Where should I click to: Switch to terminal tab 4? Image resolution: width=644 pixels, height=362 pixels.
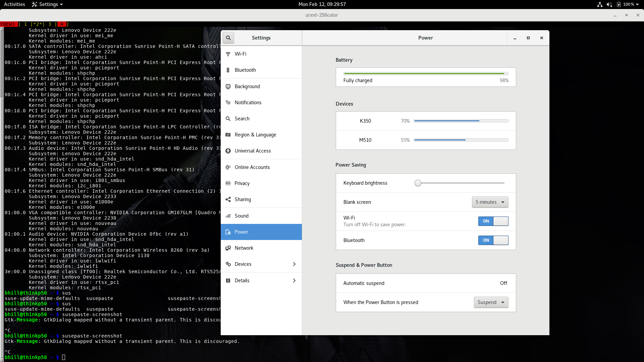point(62,24)
